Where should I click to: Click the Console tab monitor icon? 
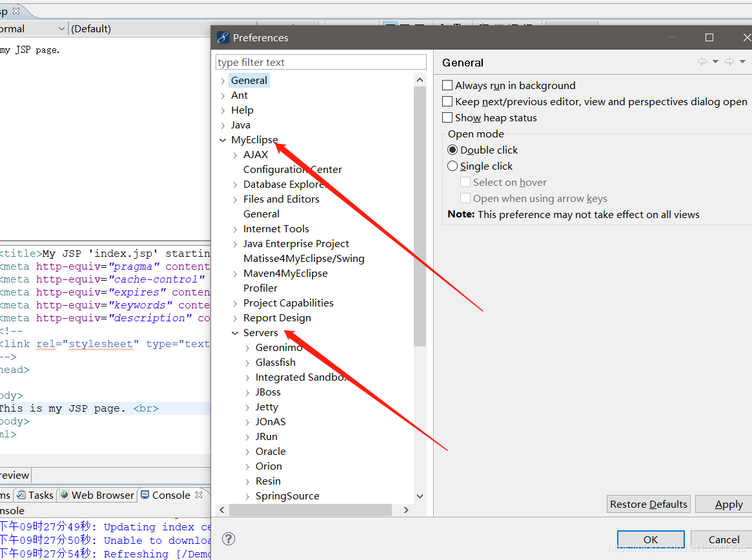pos(145,495)
